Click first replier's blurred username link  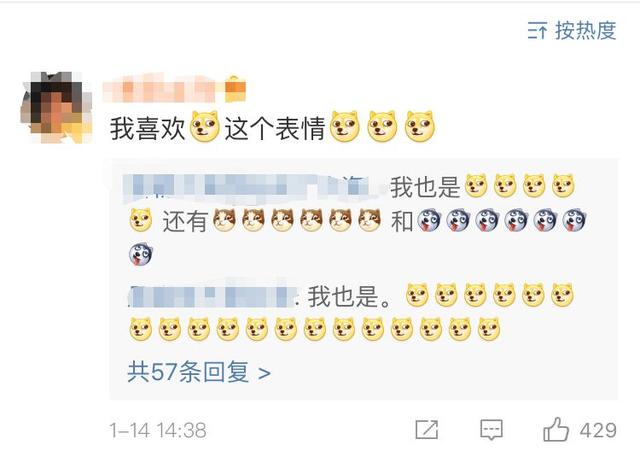pos(249,189)
